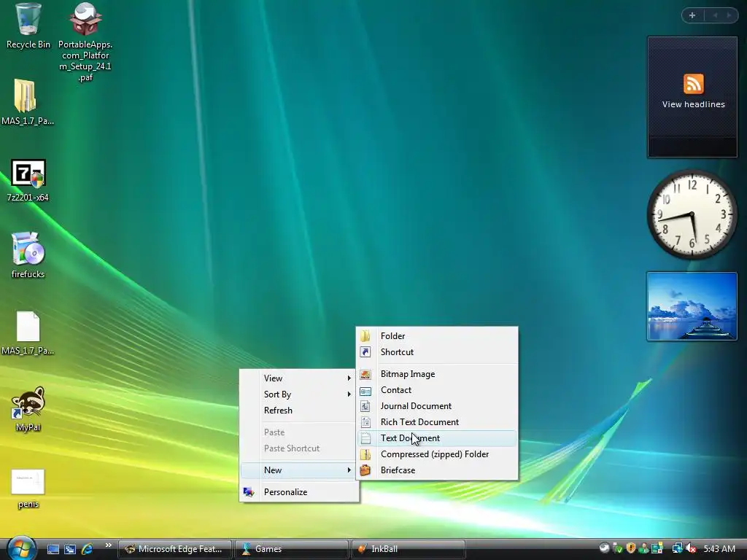The image size is (747, 560).
Task: Click the 5:43 AM taskbar clock
Action: pyautogui.click(x=719, y=549)
